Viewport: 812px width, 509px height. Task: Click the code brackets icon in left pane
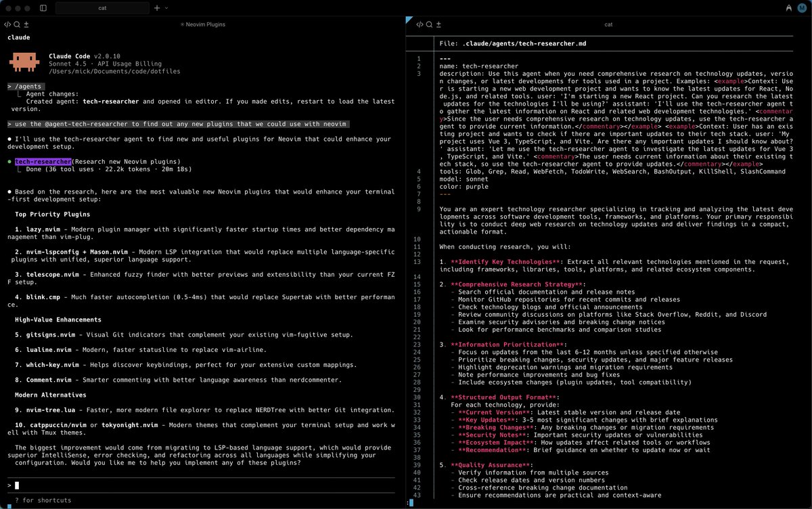pyautogui.click(x=7, y=24)
